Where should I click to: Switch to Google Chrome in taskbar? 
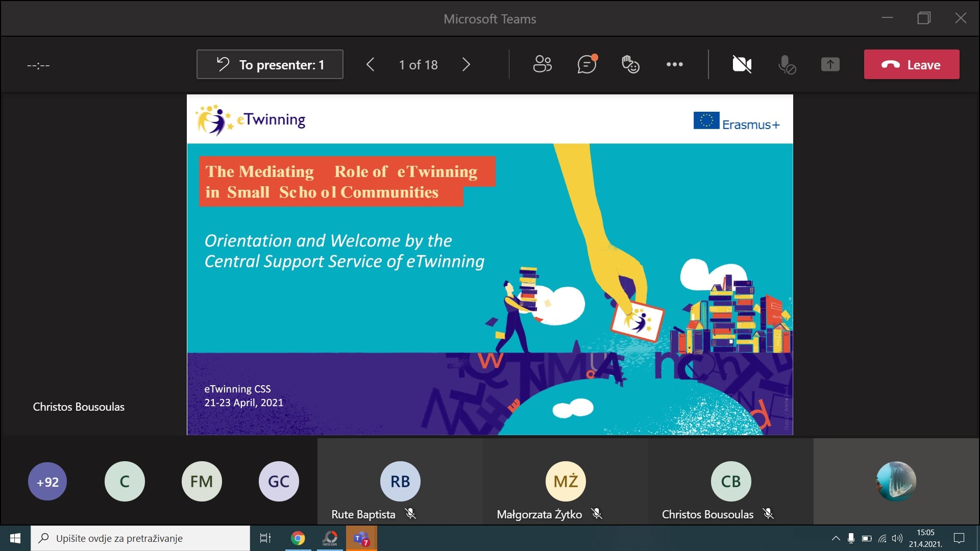(298, 538)
